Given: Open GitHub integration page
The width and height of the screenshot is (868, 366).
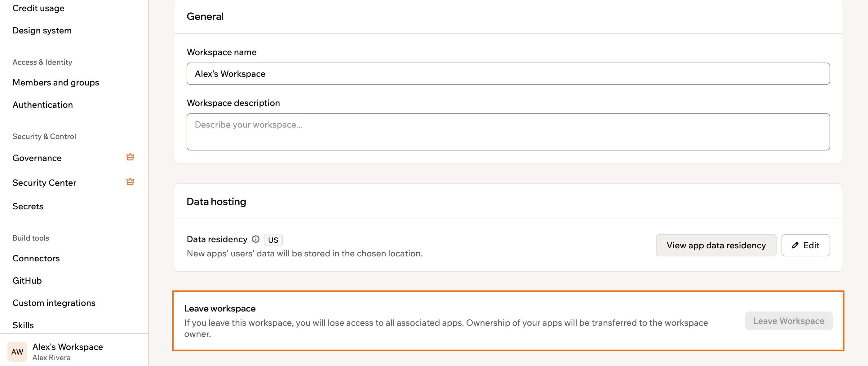Looking at the screenshot, I should pyautogui.click(x=27, y=281).
